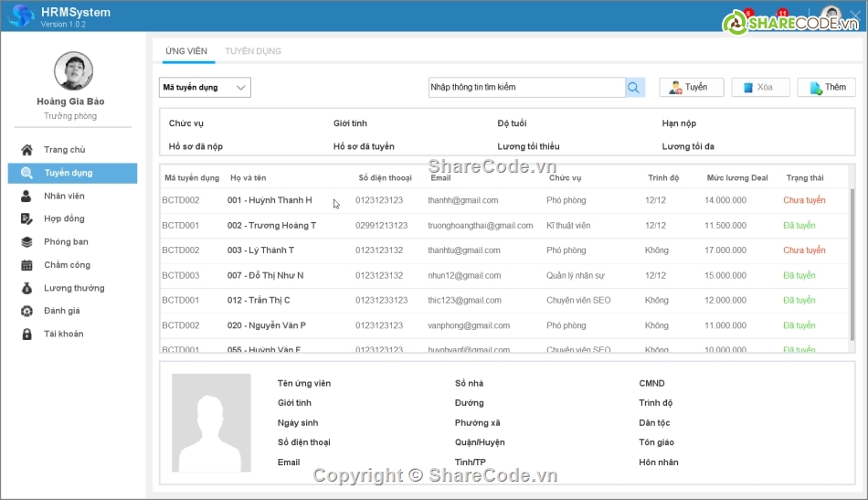Select the Đánh giá evaluation icon

[26, 311]
